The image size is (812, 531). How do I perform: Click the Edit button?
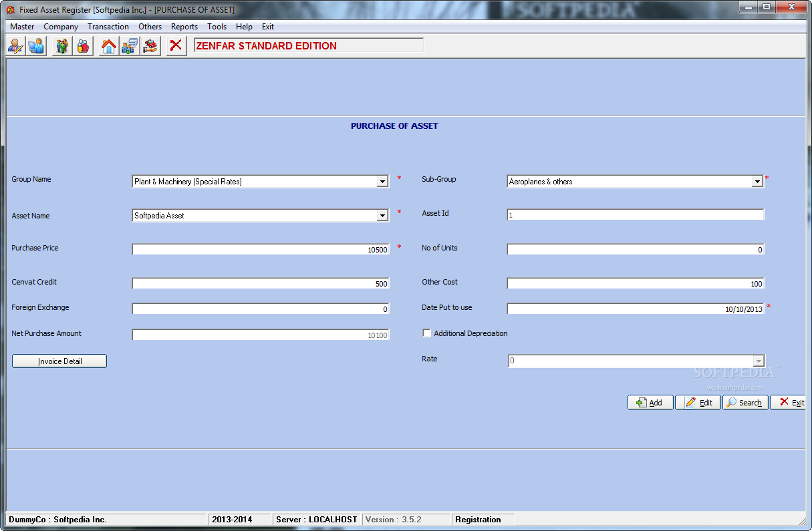(698, 403)
